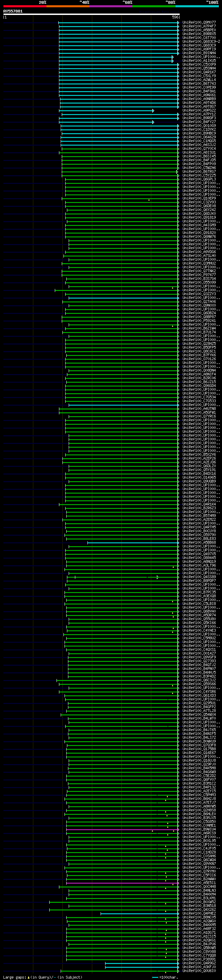This screenshot has height=980, width=222.
Task: Select the UniRef100_B4FY27 label
Action: 199,122
